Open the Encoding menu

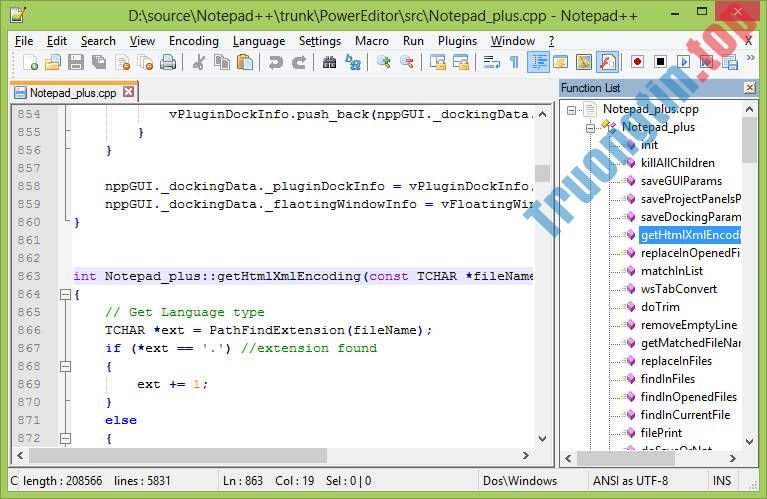(x=194, y=41)
